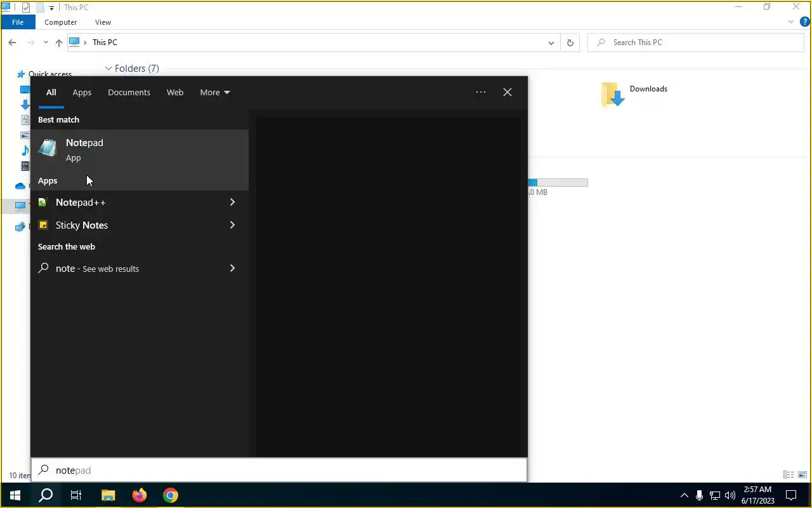Click This PC in the address breadcrumb

point(105,43)
